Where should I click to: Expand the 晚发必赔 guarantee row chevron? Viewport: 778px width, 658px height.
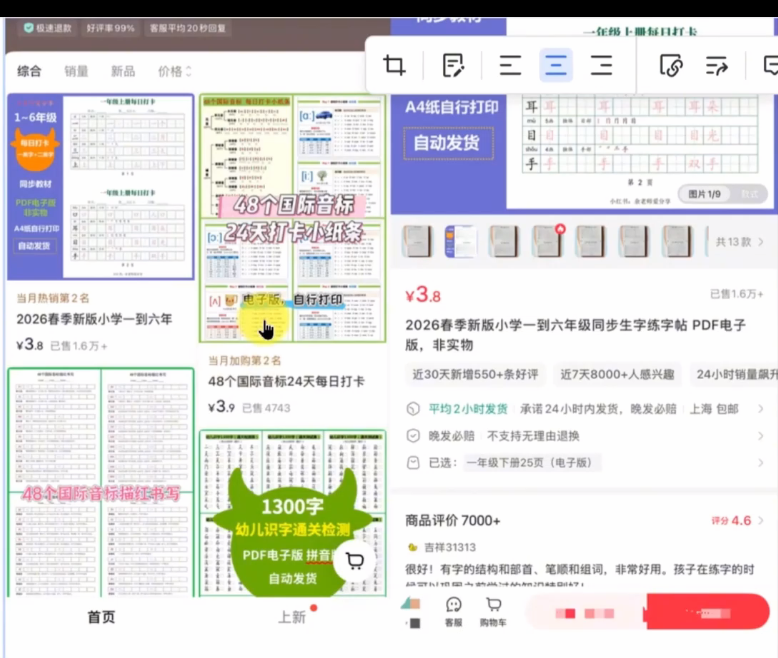[761, 436]
